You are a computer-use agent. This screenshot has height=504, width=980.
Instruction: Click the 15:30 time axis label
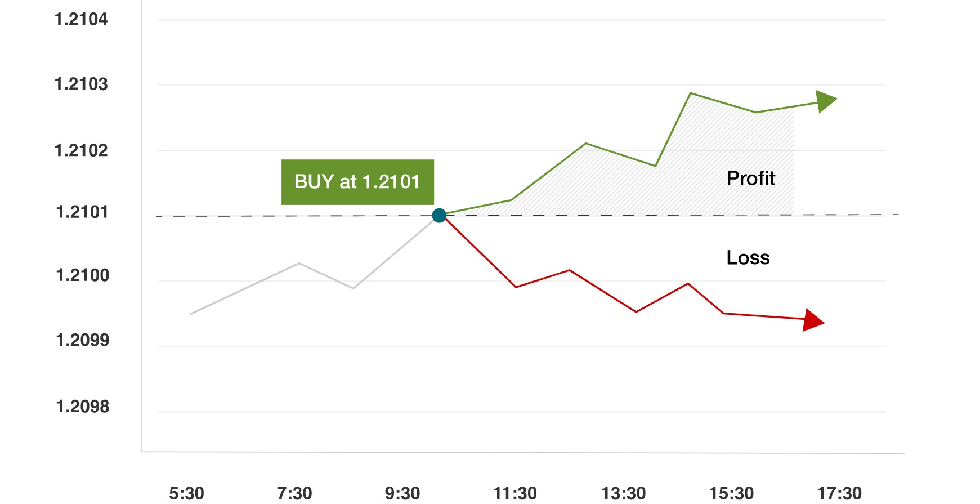(x=732, y=493)
